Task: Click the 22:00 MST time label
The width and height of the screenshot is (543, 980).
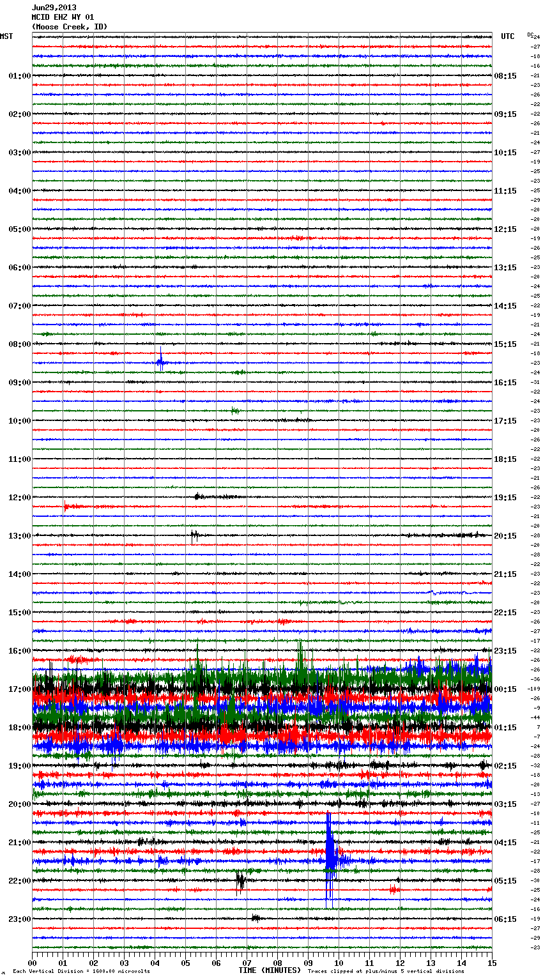Action: click(20, 881)
